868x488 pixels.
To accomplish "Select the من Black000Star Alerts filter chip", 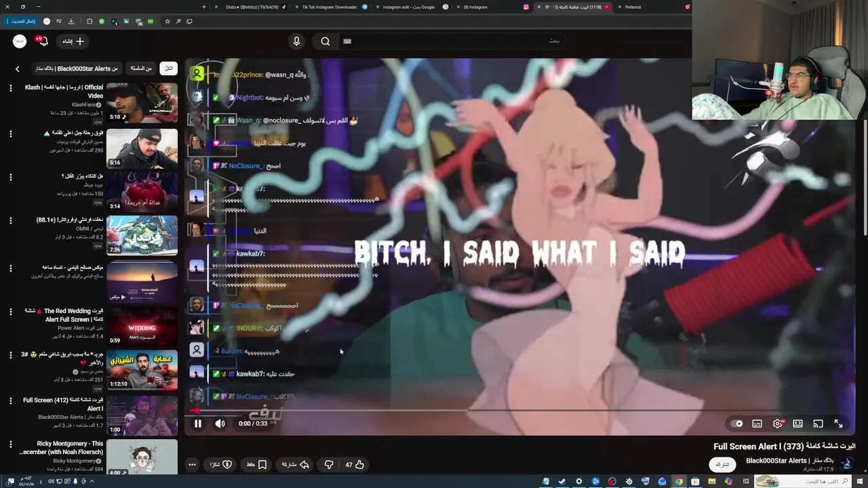I will tap(77, 68).
